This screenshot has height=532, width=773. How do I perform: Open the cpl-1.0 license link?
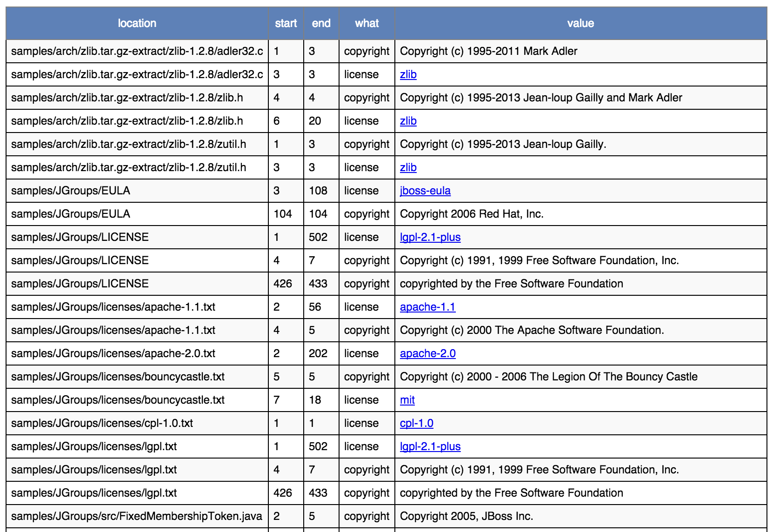tap(417, 423)
